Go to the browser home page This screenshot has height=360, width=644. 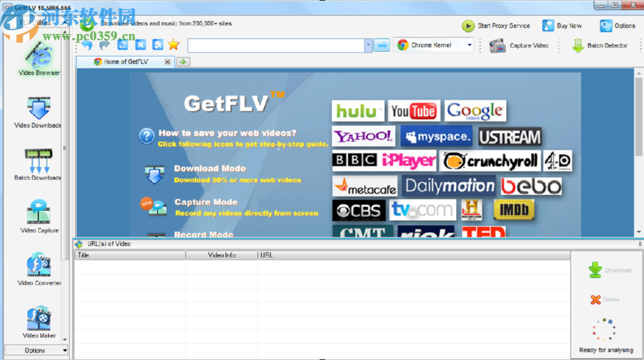[158, 45]
